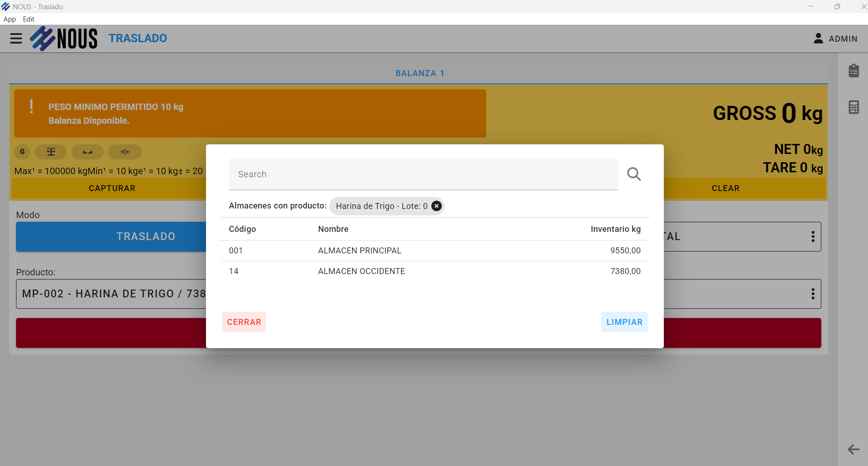Click into the Search text field
This screenshot has width=868, height=466.
click(423, 174)
